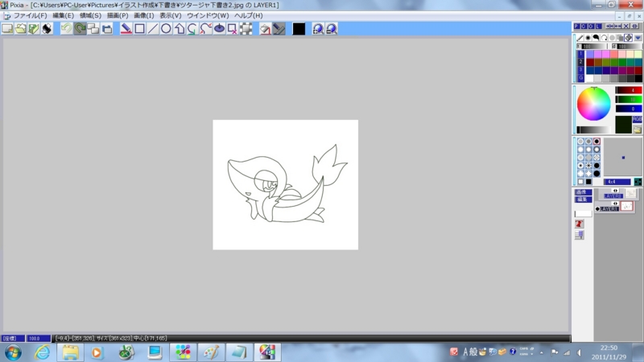Switch to the 画像 layer tab
Viewport: 644px width, 362px height.
(x=583, y=192)
